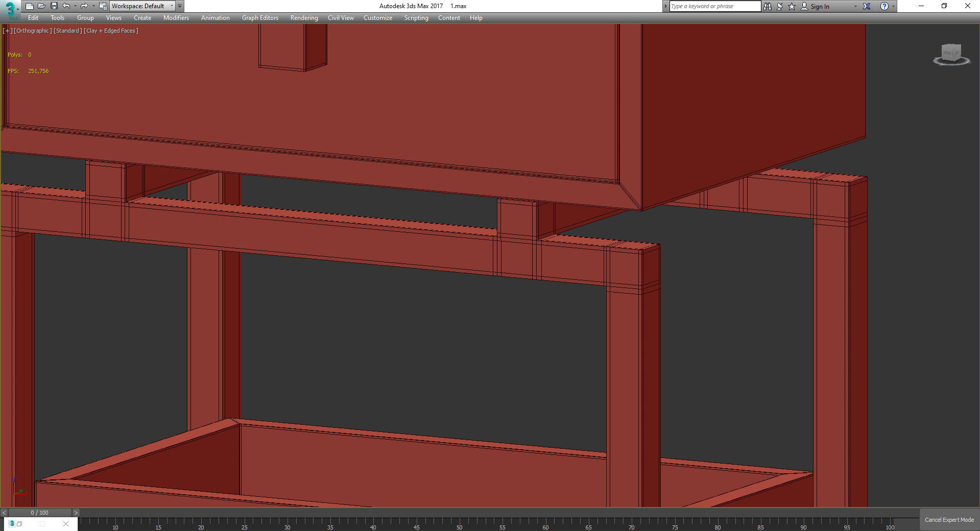The height and width of the screenshot is (531, 980).
Task: Open the Favorites star icon
Action: point(792,6)
